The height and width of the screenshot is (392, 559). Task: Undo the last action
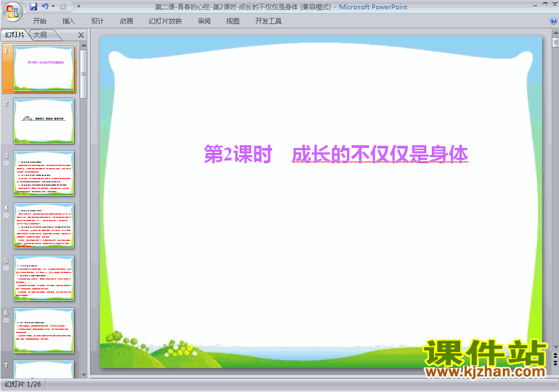pos(45,7)
